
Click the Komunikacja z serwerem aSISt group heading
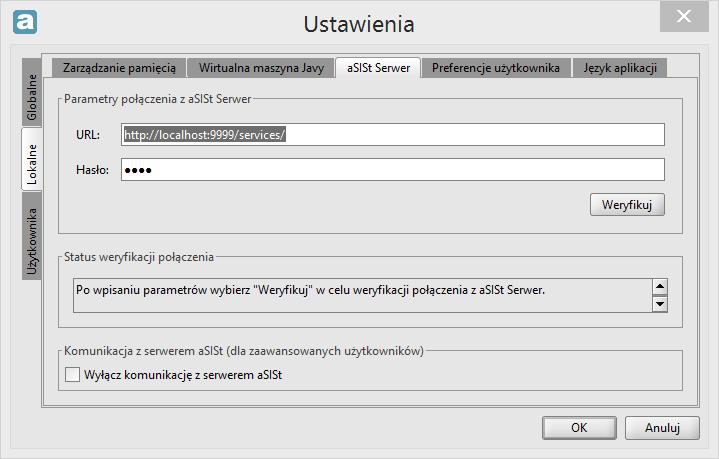coord(243,351)
